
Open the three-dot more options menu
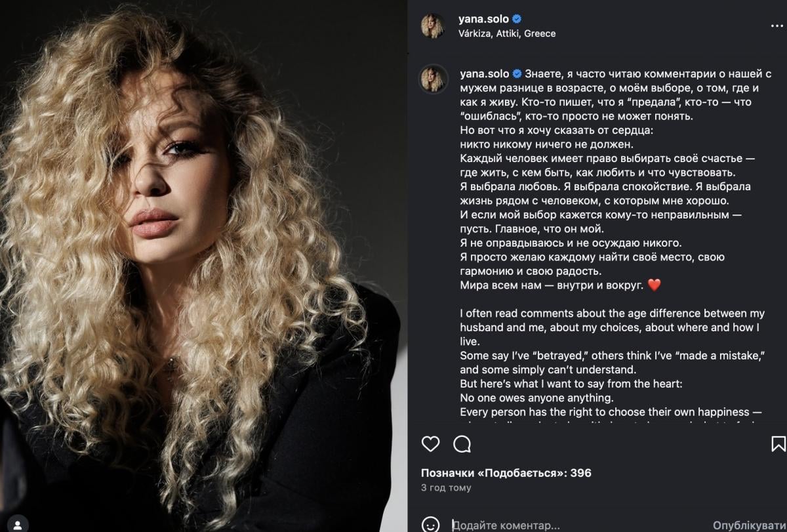(x=776, y=26)
